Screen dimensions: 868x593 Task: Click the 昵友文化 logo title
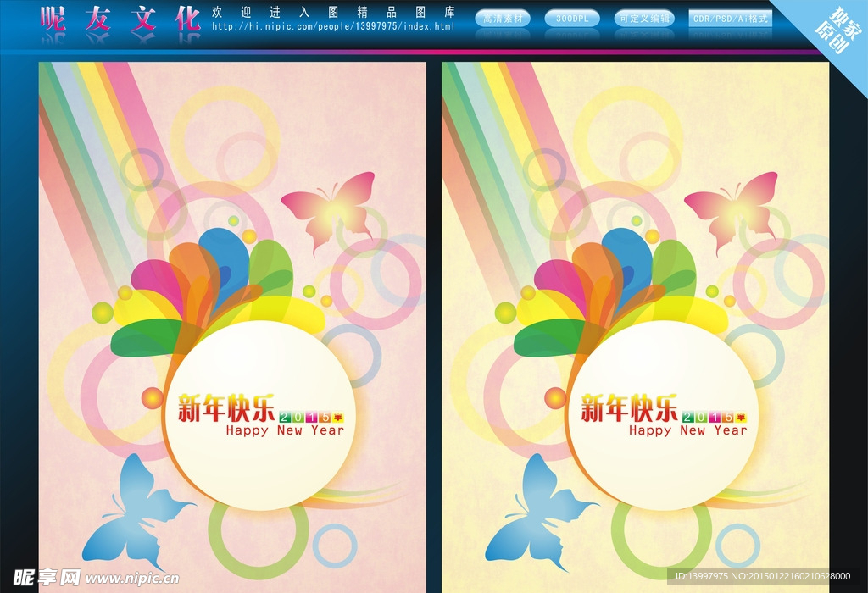120,19
